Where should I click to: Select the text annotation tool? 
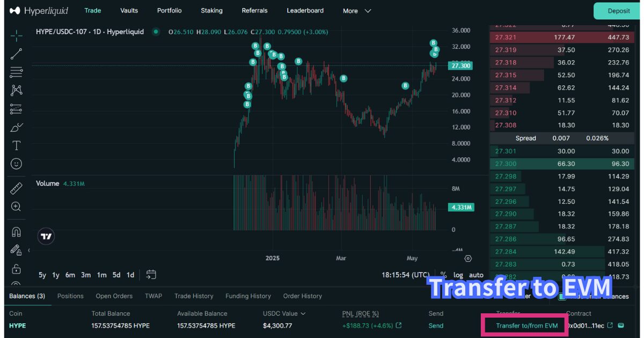point(17,145)
